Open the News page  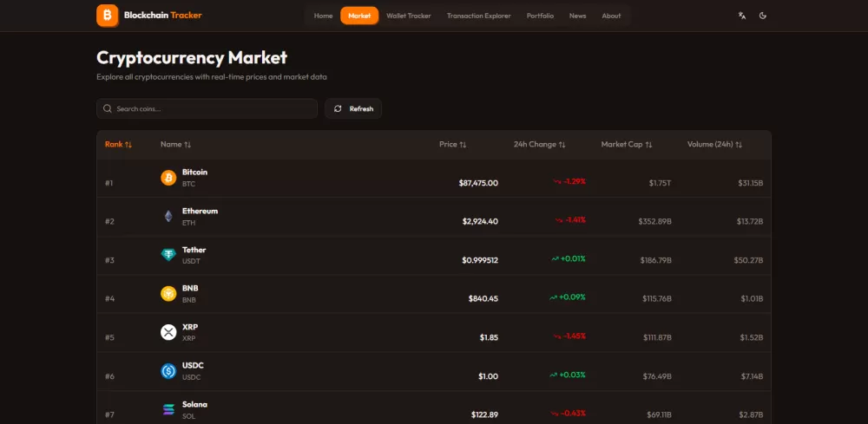pos(577,16)
